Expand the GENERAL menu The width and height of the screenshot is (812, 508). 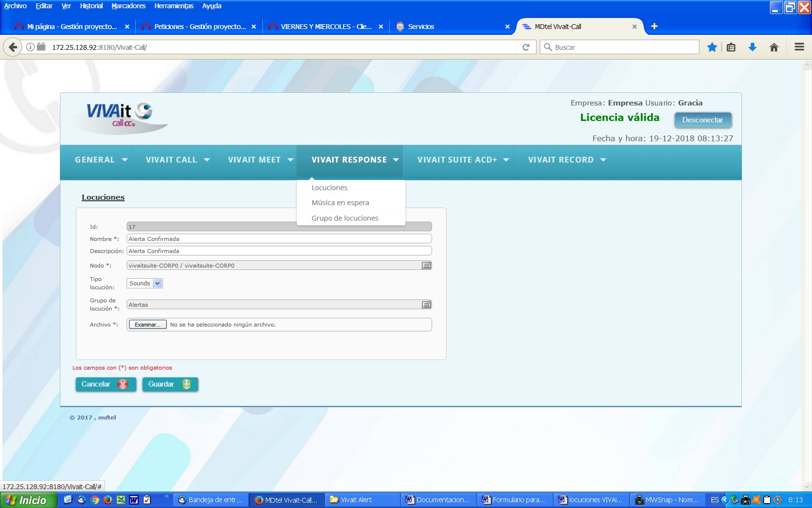click(101, 160)
